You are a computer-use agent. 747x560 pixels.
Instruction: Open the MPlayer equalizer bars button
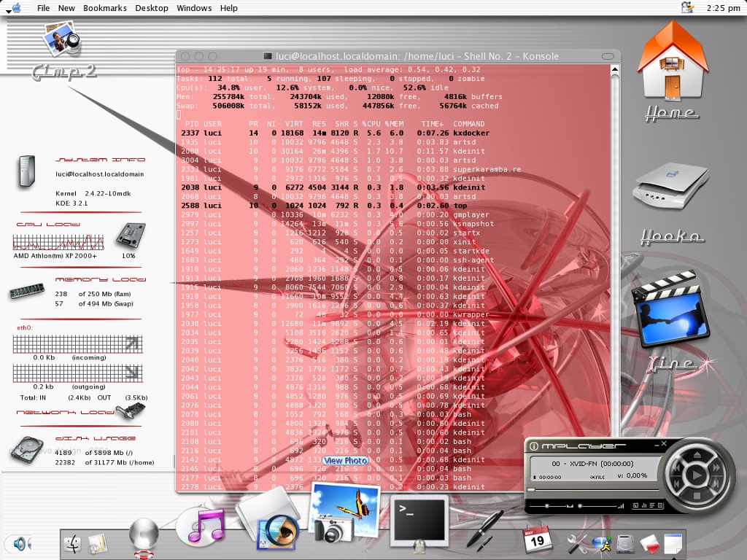[x=644, y=505]
